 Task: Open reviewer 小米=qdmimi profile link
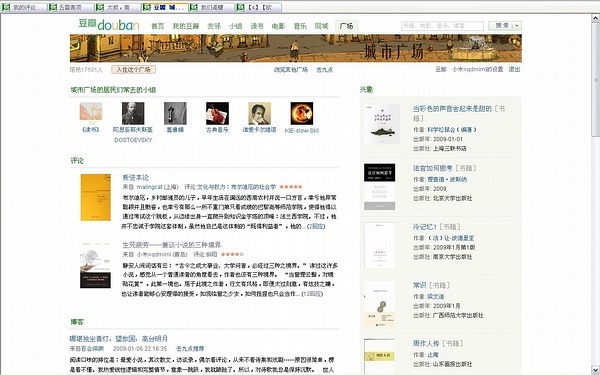[162, 254]
